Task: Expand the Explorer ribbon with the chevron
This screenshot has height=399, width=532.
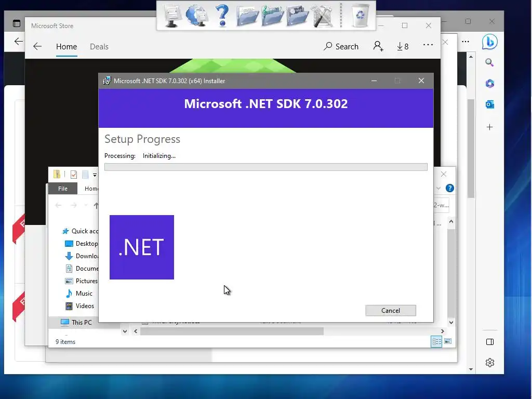Action: (x=438, y=188)
